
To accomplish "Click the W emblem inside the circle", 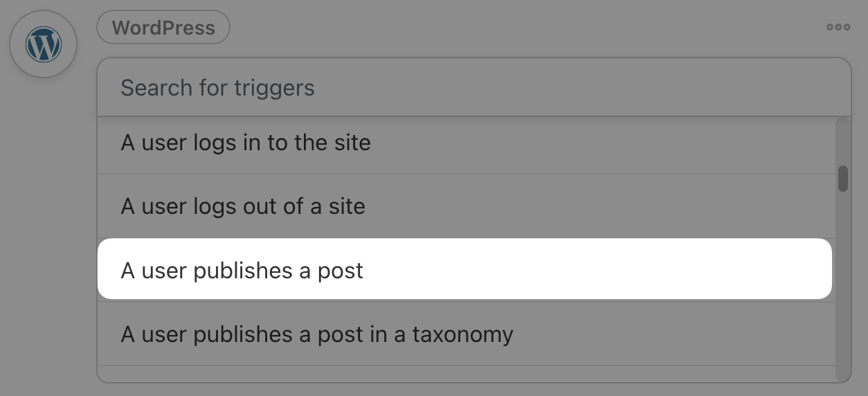I will (43, 45).
